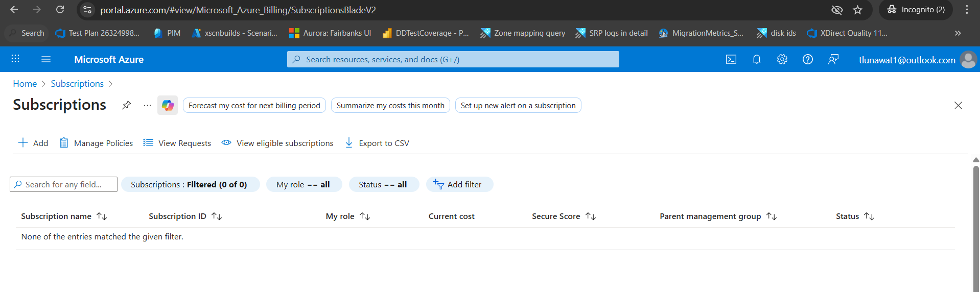Open the Feedback icon in Azure header
The height and width of the screenshot is (292, 980).
(833, 59)
